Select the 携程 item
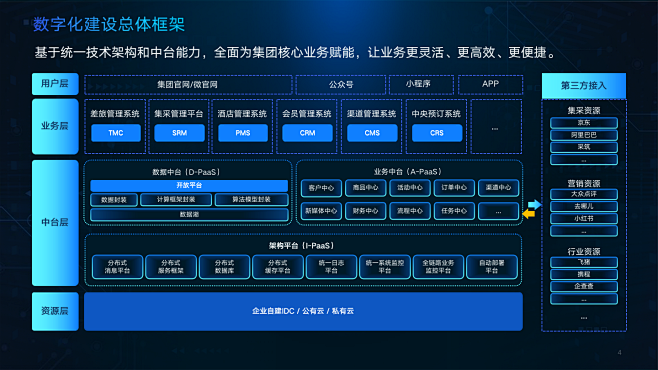 (584, 274)
